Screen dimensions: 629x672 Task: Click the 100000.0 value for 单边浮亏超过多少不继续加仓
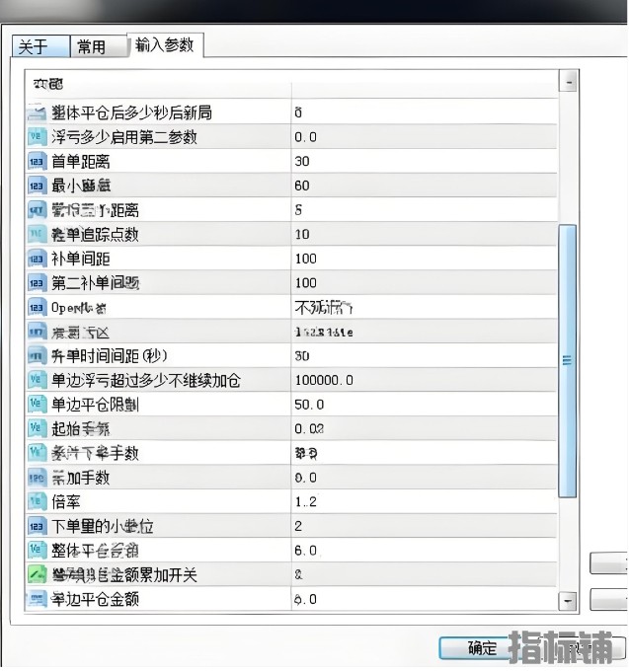(425, 380)
